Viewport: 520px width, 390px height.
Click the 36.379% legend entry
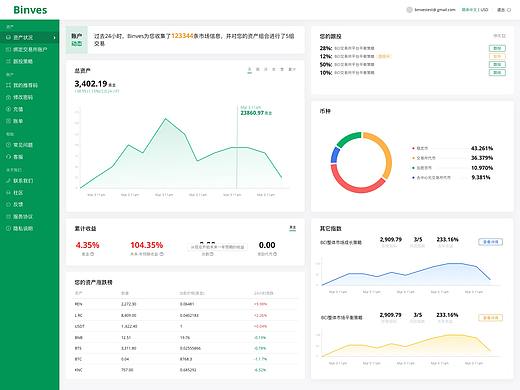453,158
